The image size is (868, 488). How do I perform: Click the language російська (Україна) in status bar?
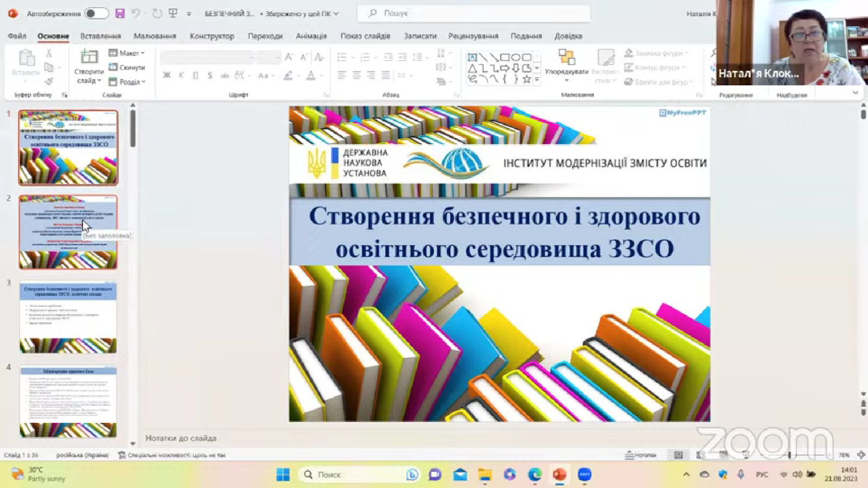coord(82,455)
